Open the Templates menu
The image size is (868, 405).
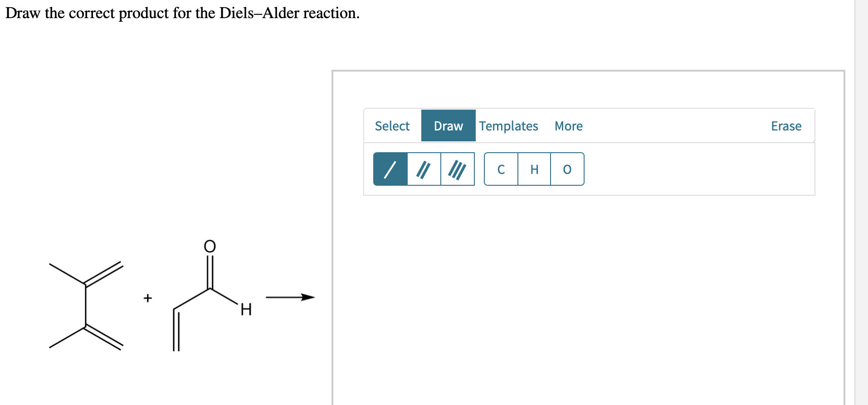click(x=508, y=126)
